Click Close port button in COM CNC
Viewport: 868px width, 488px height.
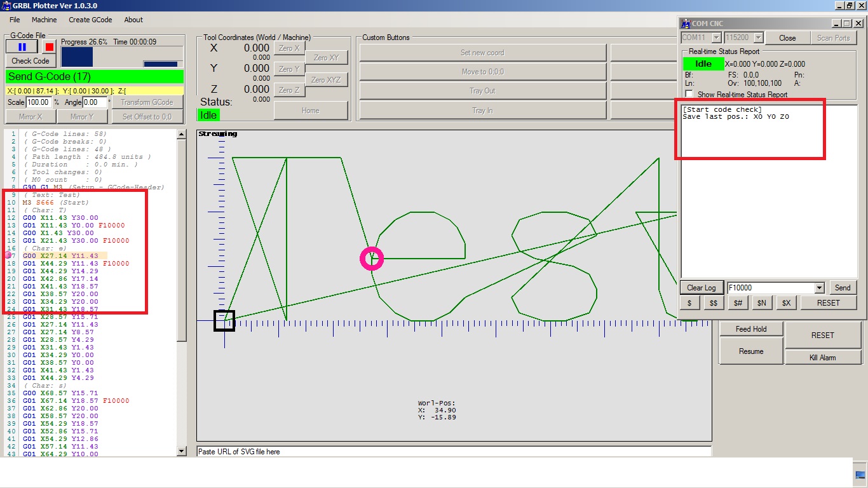click(787, 38)
